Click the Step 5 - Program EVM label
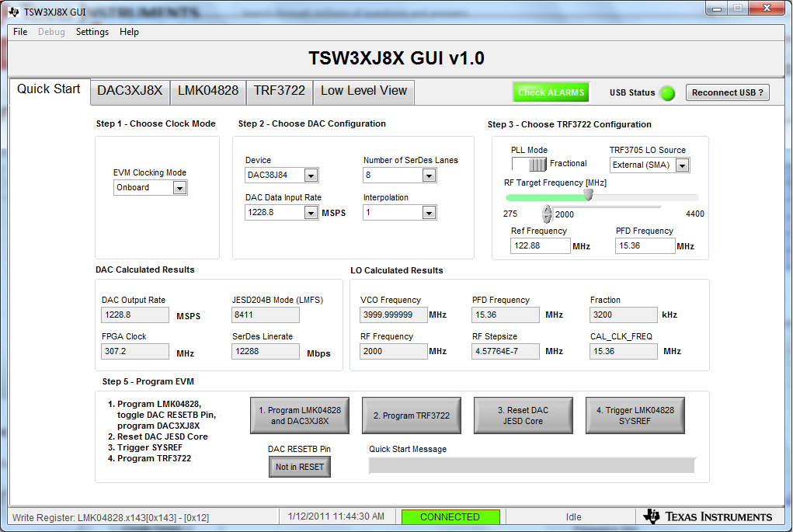This screenshot has width=793, height=532. pos(148,382)
